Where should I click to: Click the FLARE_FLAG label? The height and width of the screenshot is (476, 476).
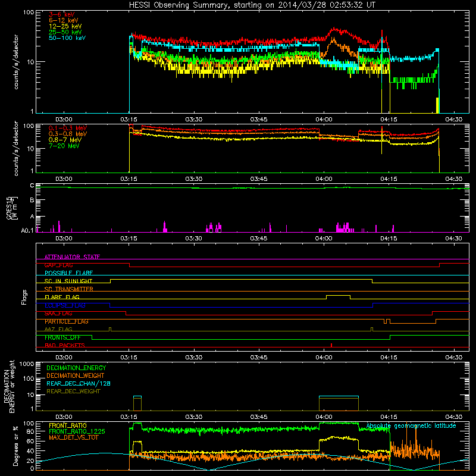click(x=62, y=297)
